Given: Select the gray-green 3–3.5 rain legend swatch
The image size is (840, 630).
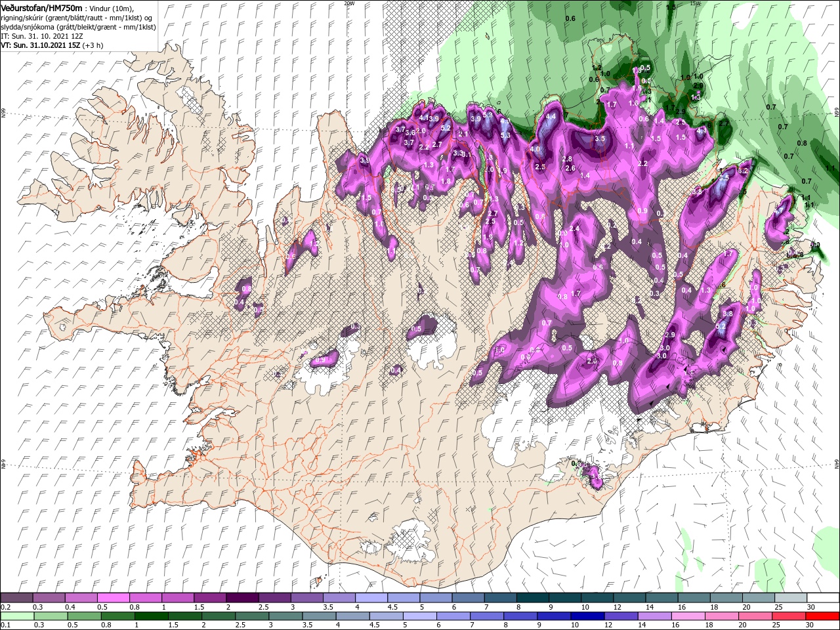Looking at the screenshot, I should pyautogui.click(x=285, y=616).
